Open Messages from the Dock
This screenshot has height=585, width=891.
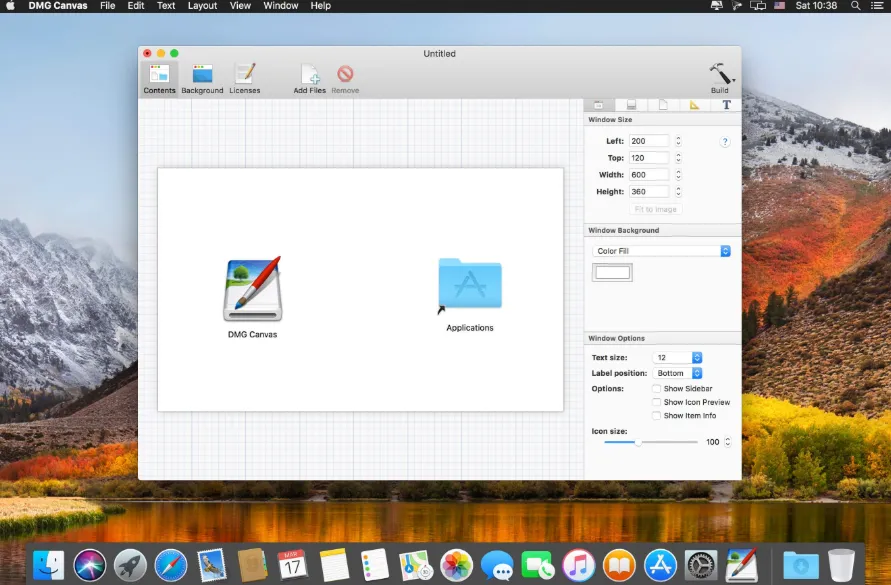click(x=497, y=565)
